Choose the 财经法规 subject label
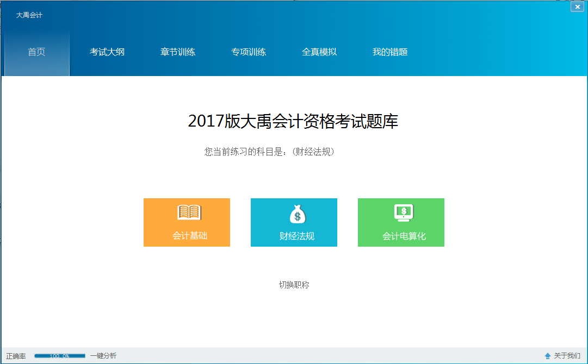Viewport: 588px width, 364px height. pyautogui.click(x=297, y=236)
